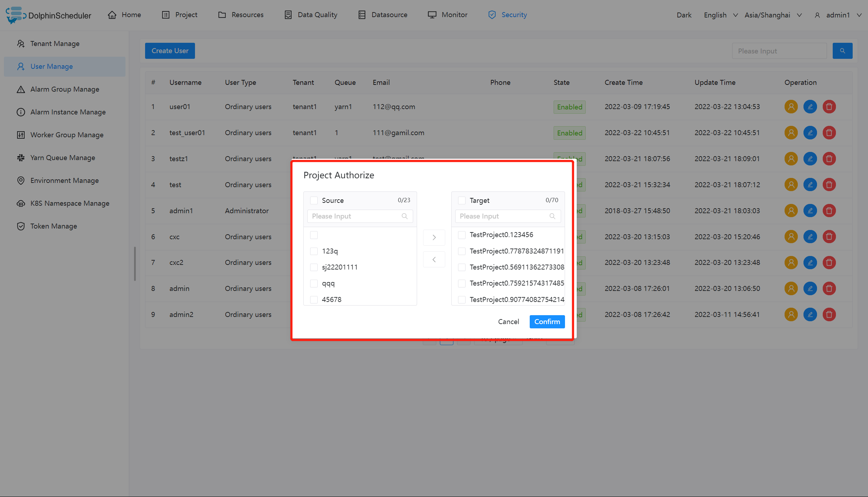Authorize user admin2 via the orange user icon

pyautogui.click(x=791, y=314)
